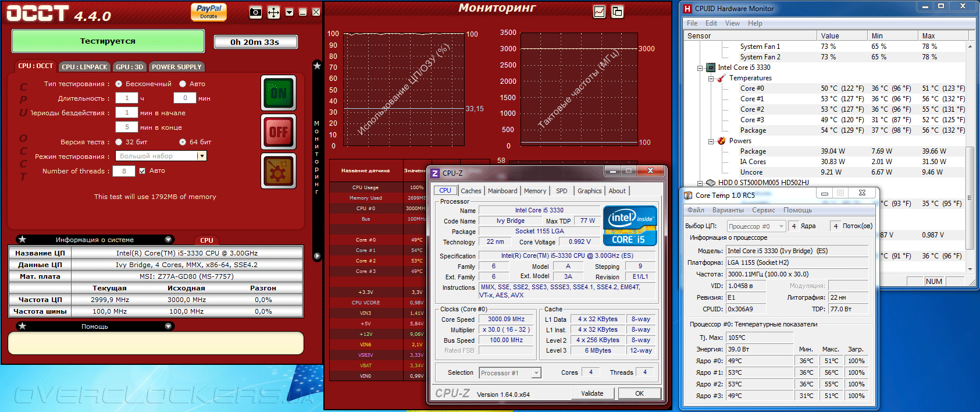Switch to the POWER SUPPLY tab

coord(177,67)
